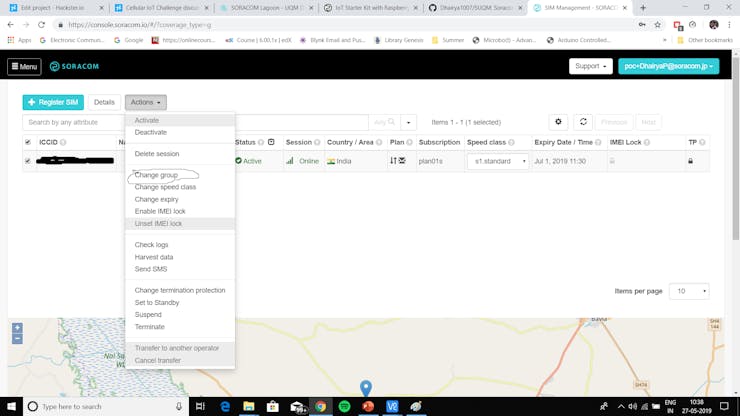
Task: Click the SORACOM logo
Action: click(75, 67)
